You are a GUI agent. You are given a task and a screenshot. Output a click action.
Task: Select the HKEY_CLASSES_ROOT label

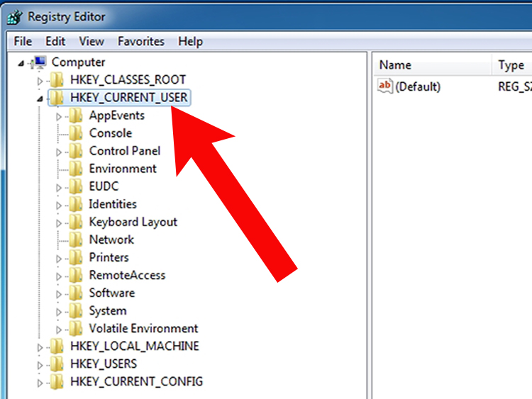click(128, 79)
